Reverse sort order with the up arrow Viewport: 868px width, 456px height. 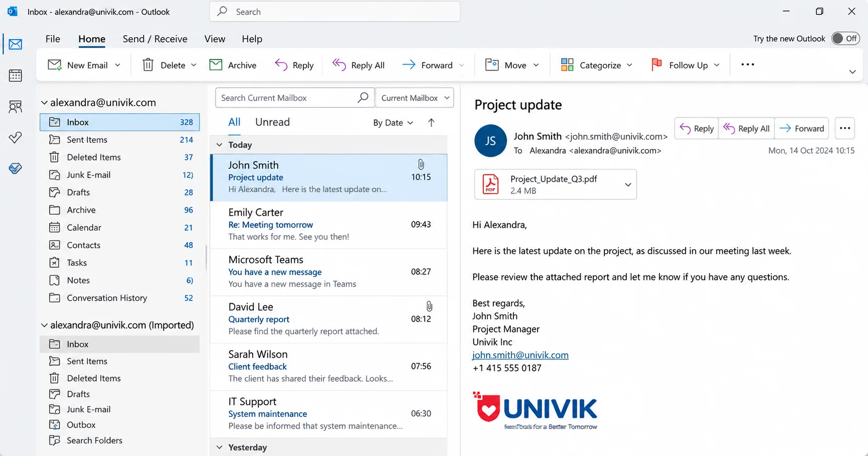click(431, 122)
